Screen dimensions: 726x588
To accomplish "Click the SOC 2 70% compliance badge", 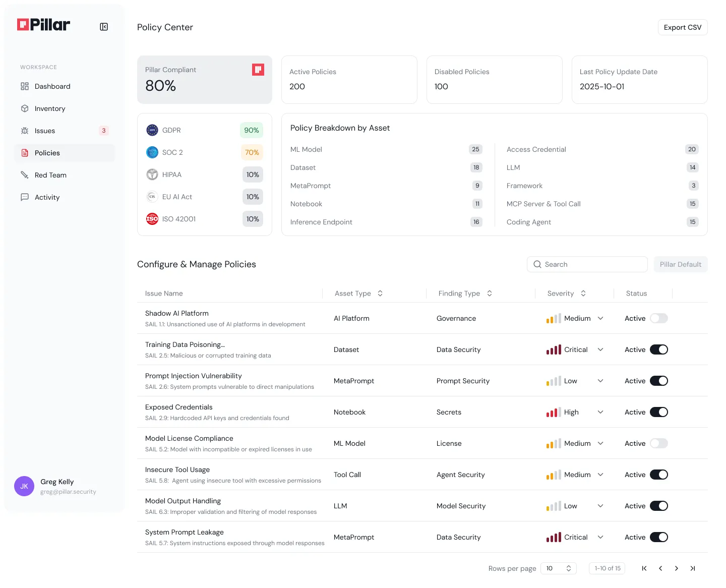I will [252, 152].
